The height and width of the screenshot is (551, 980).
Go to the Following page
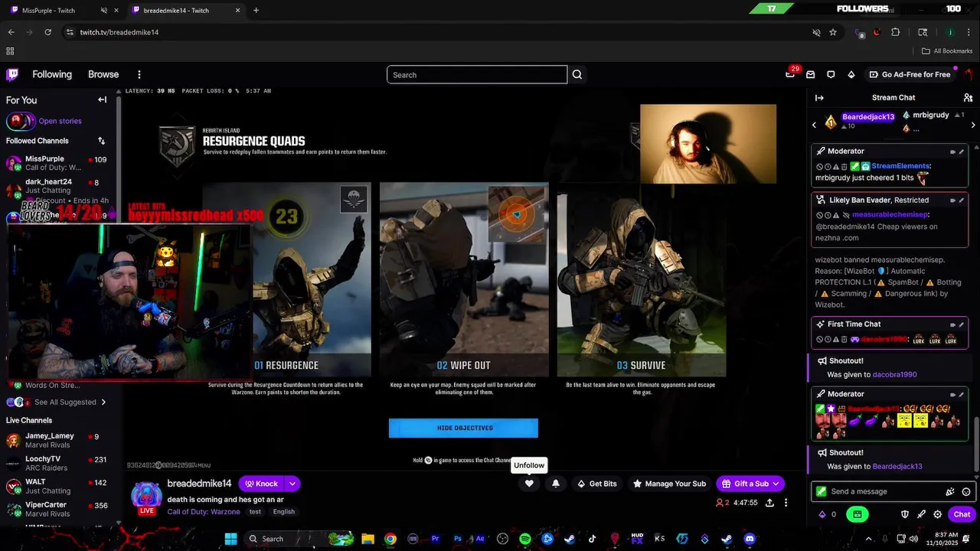(x=52, y=74)
